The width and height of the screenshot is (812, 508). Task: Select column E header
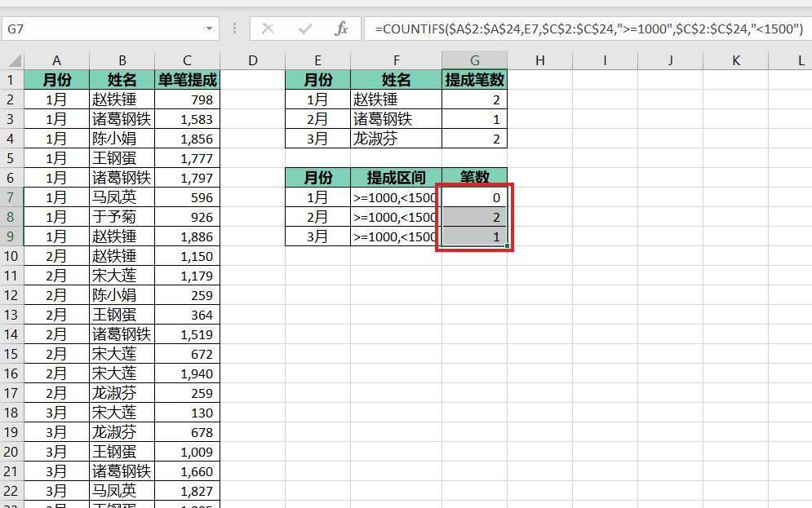pyautogui.click(x=318, y=60)
